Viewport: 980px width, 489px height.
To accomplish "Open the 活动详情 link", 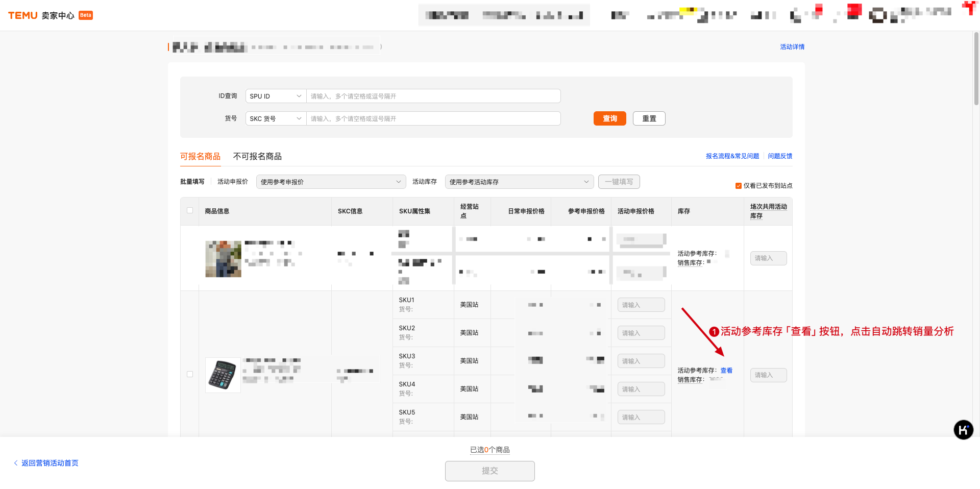I will tap(792, 46).
